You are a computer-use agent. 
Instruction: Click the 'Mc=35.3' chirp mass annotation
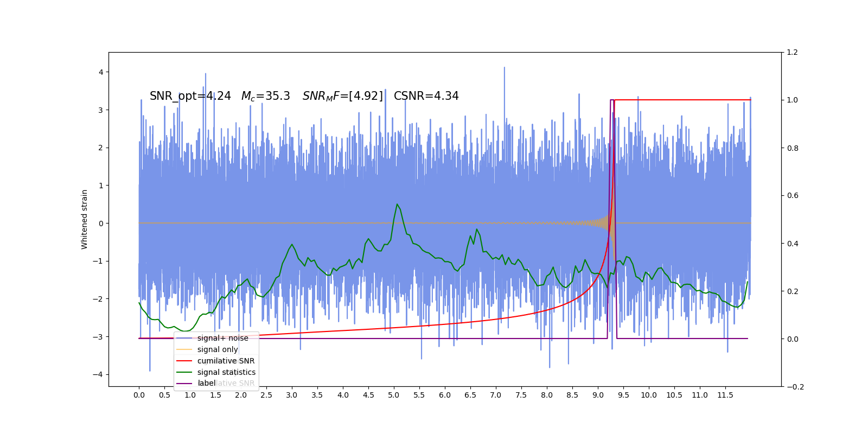(266, 96)
